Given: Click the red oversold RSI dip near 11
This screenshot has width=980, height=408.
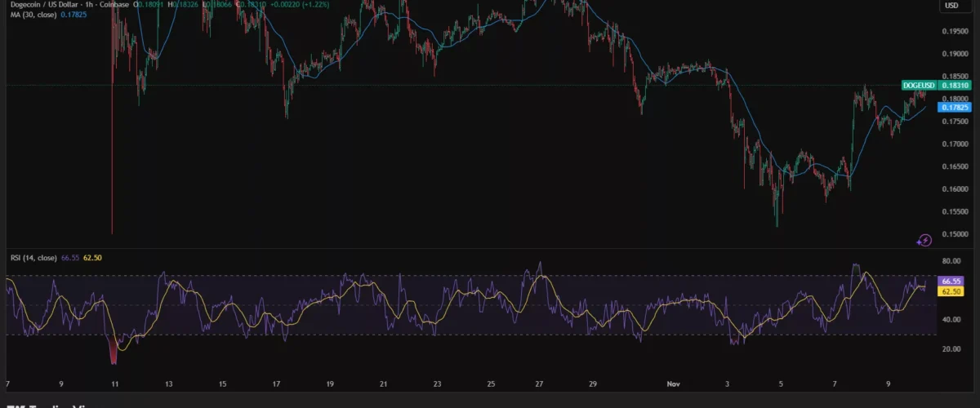Looking at the screenshot, I should click(x=114, y=351).
